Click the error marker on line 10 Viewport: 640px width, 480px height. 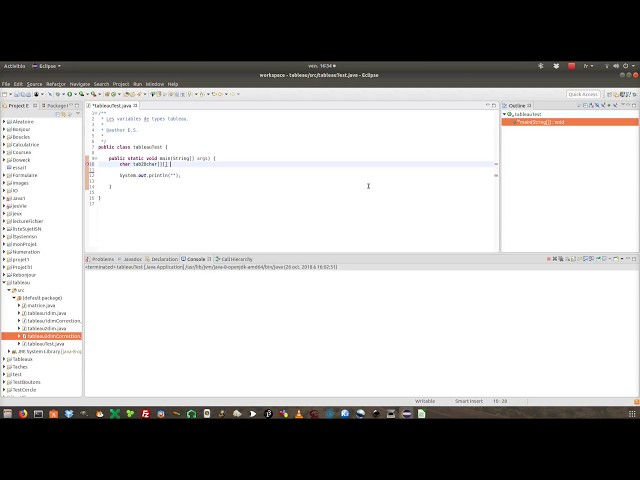click(87, 164)
